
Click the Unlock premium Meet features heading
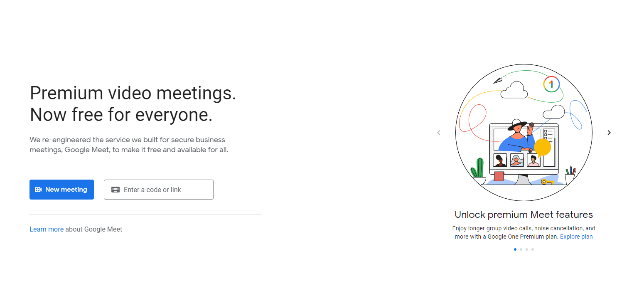[x=524, y=214]
